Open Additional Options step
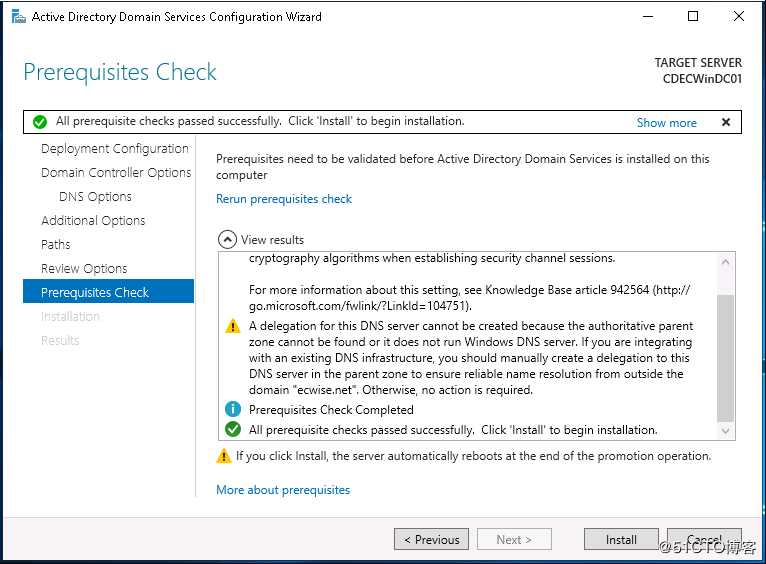The image size is (766, 564). tap(93, 220)
